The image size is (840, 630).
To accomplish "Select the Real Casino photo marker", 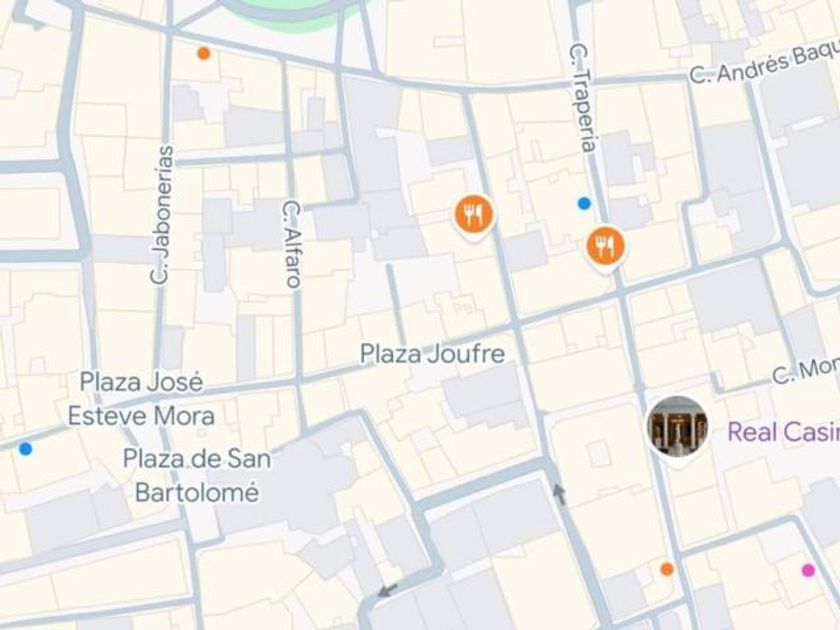I will click(678, 426).
